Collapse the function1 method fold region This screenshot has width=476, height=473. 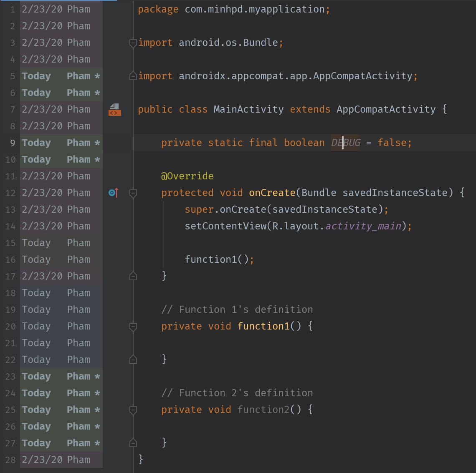[x=133, y=326]
